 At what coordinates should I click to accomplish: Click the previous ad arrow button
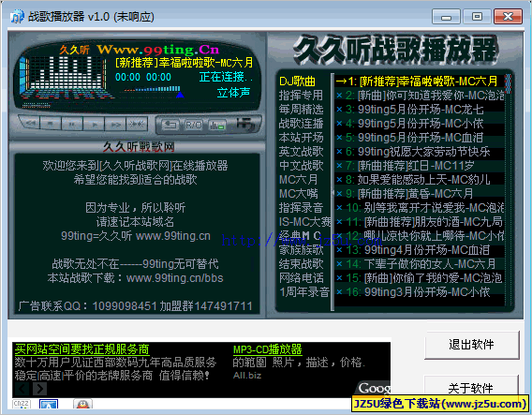(22, 389)
